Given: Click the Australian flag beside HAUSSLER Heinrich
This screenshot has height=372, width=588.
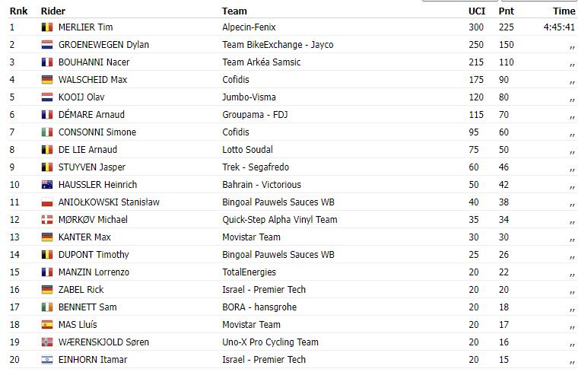Looking at the screenshot, I should [x=47, y=185].
